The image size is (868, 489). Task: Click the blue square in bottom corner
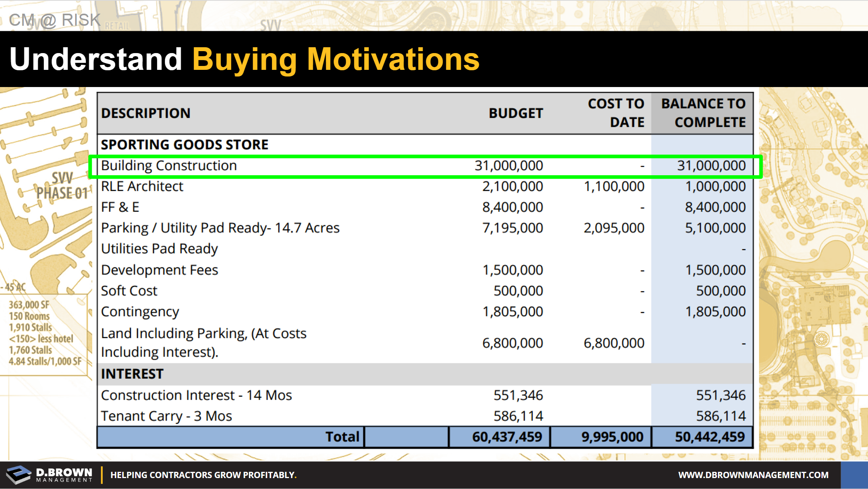tap(854, 475)
